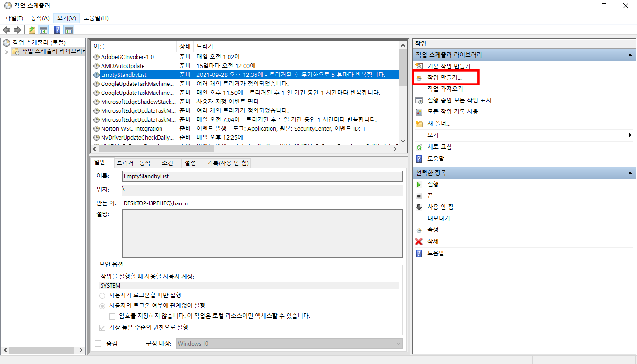
Task: Select the EmptyStandbyList task row
Action: [x=245, y=75]
